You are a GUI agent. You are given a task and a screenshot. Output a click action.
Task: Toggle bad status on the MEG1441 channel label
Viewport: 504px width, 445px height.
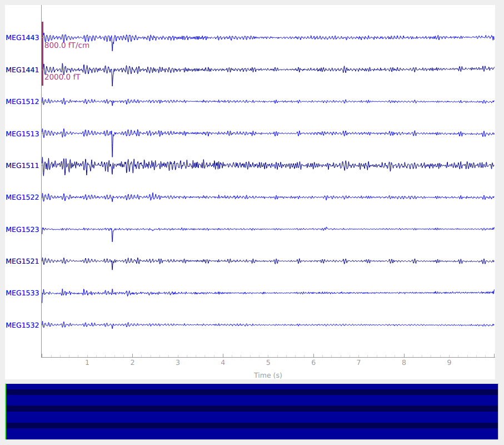coord(22,70)
